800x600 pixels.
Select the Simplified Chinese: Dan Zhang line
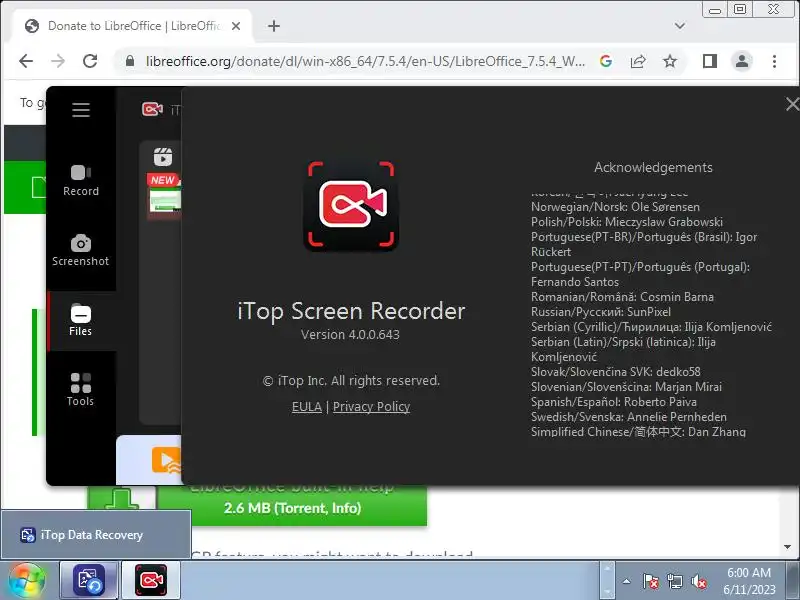coord(638,432)
